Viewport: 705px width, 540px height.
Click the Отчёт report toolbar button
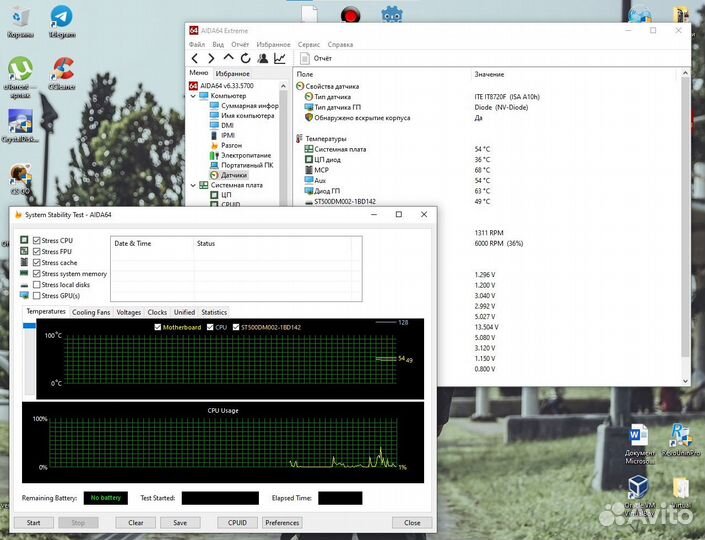pyautogui.click(x=316, y=58)
